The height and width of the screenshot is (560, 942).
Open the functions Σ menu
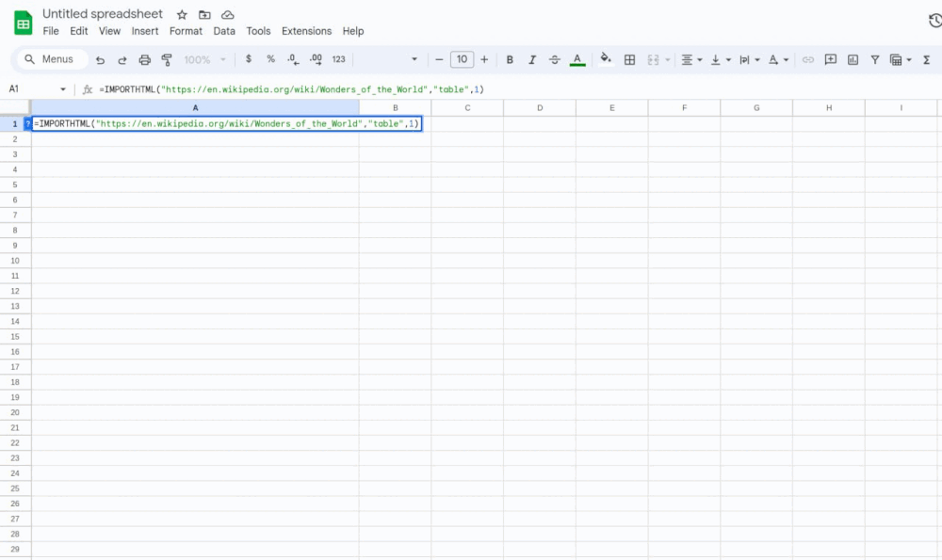[x=926, y=58]
